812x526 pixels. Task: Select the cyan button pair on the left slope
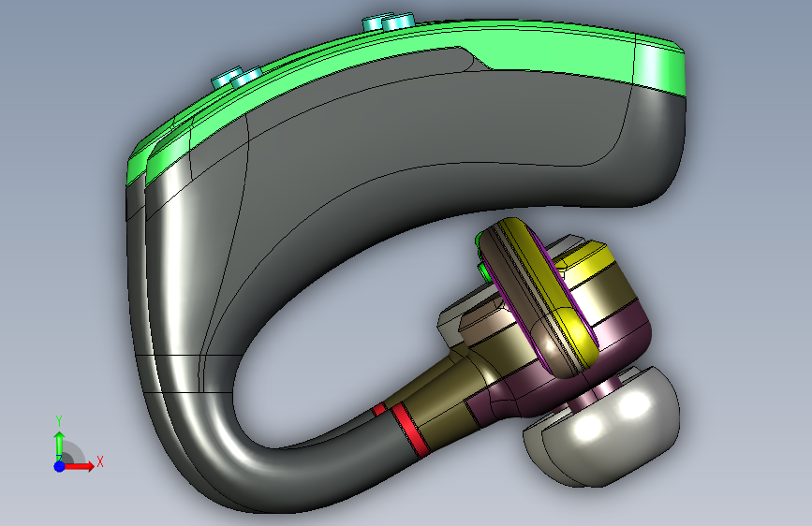237,78
